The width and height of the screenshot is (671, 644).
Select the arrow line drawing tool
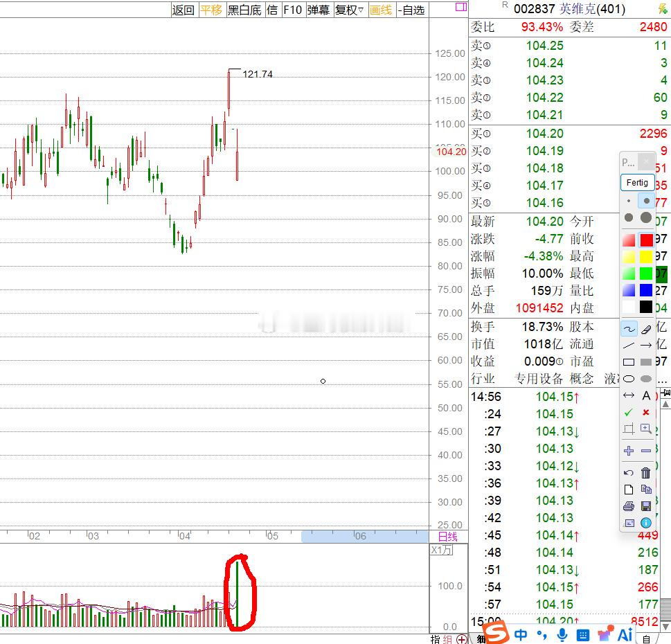[x=646, y=345]
